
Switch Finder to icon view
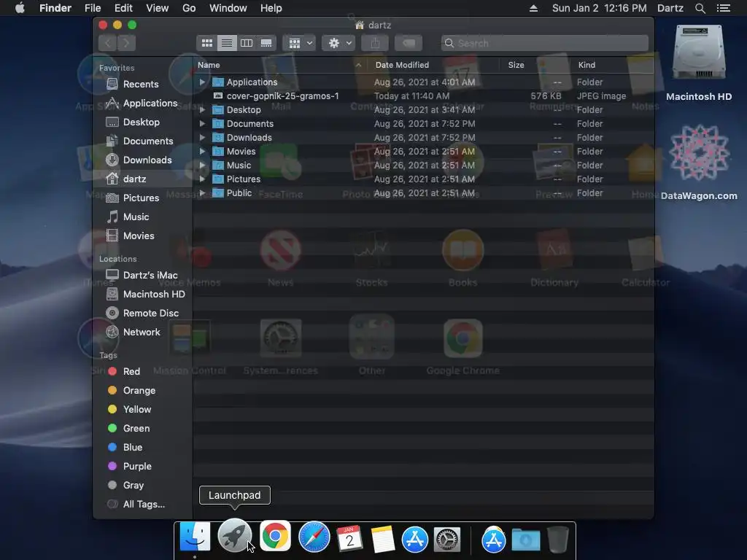[206, 43]
